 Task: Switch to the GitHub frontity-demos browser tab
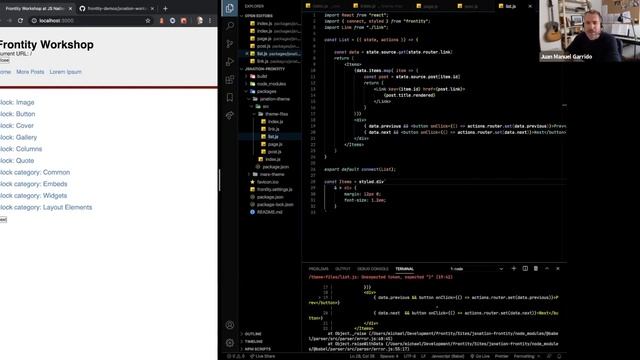tap(116, 8)
